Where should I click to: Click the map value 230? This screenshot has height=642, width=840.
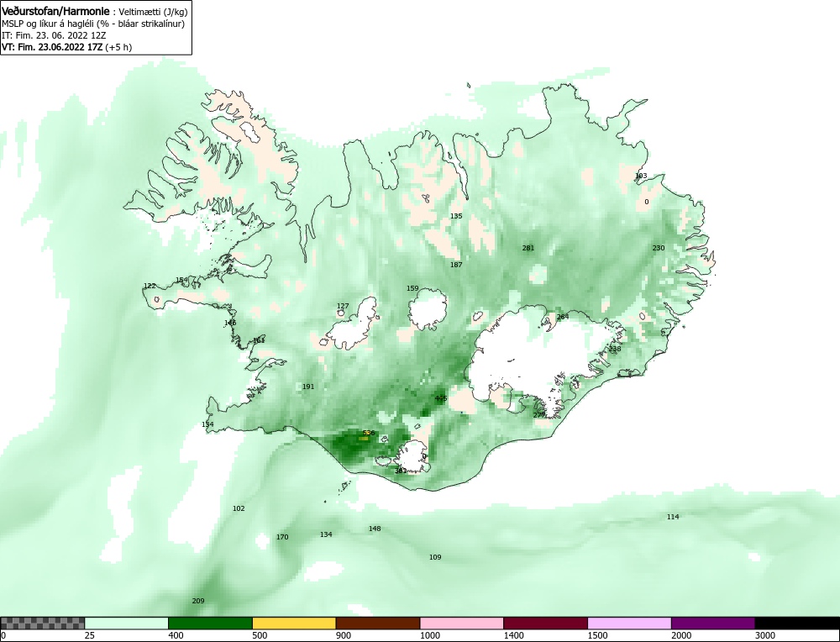659,248
